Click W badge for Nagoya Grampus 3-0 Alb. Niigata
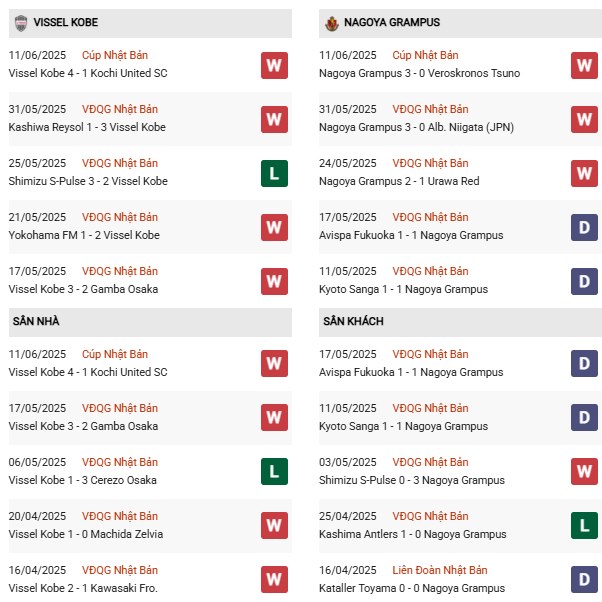This screenshot has width=602, height=602. pos(584,119)
